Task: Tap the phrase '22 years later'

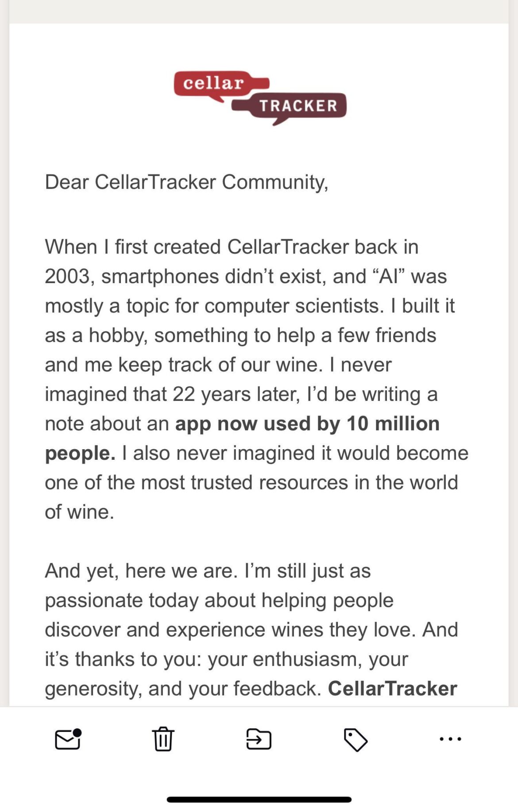Action: [x=232, y=393]
